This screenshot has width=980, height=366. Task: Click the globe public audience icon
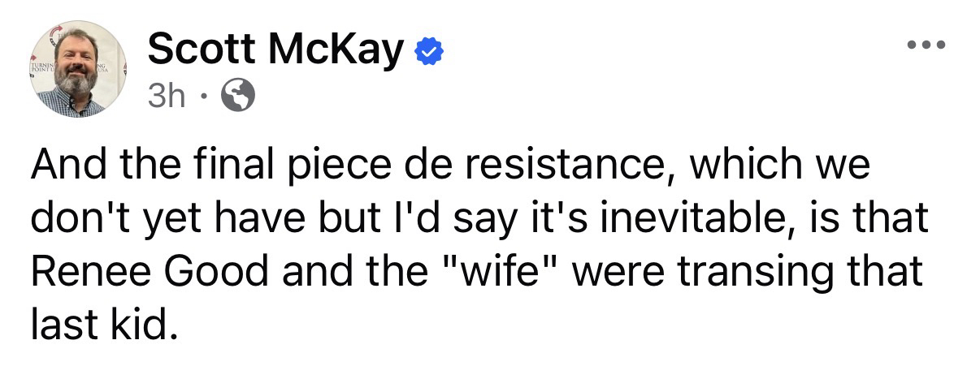[239, 97]
